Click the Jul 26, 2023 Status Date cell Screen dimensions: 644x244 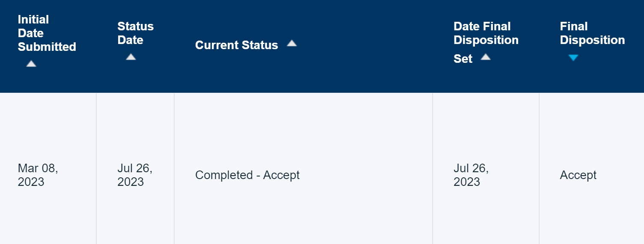[135, 175]
